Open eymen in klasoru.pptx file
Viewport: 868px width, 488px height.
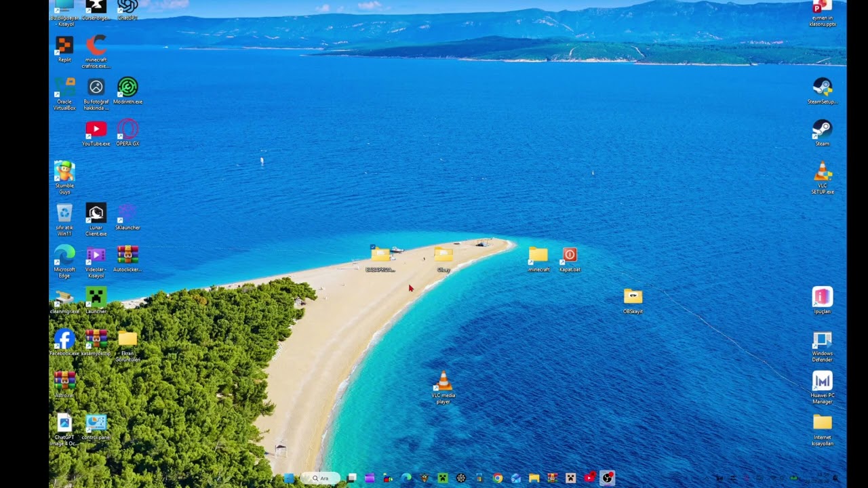pos(823,12)
